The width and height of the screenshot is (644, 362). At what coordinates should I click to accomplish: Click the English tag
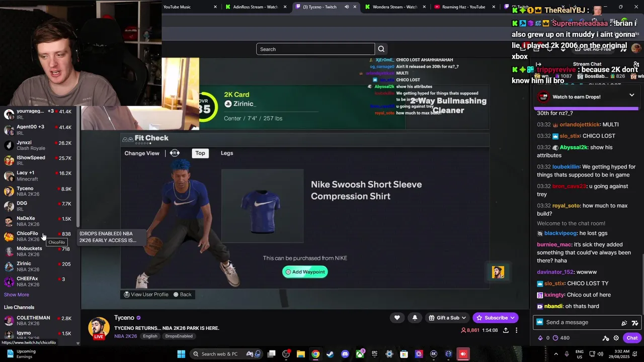tap(150, 336)
